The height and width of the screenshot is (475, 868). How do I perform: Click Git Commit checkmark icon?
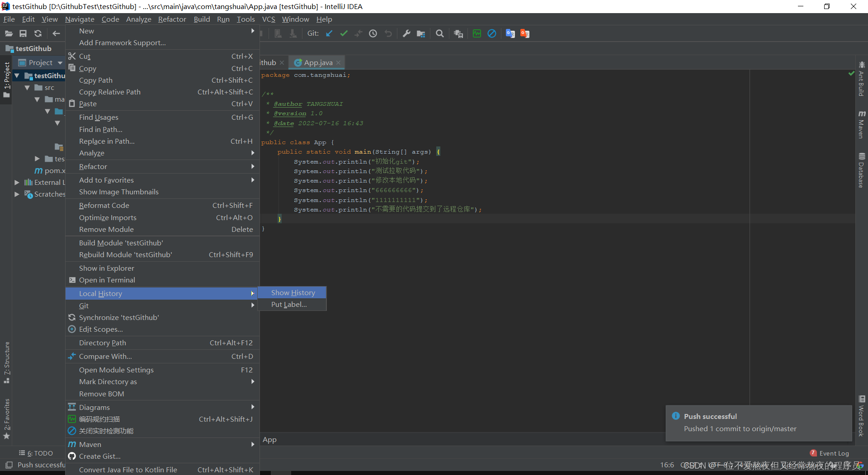pos(344,33)
